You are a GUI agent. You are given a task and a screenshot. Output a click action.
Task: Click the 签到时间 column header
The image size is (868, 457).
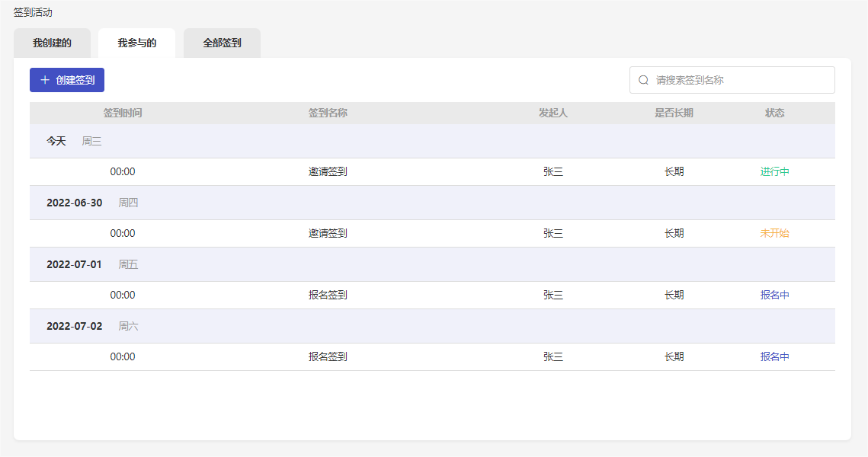tap(123, 113)
